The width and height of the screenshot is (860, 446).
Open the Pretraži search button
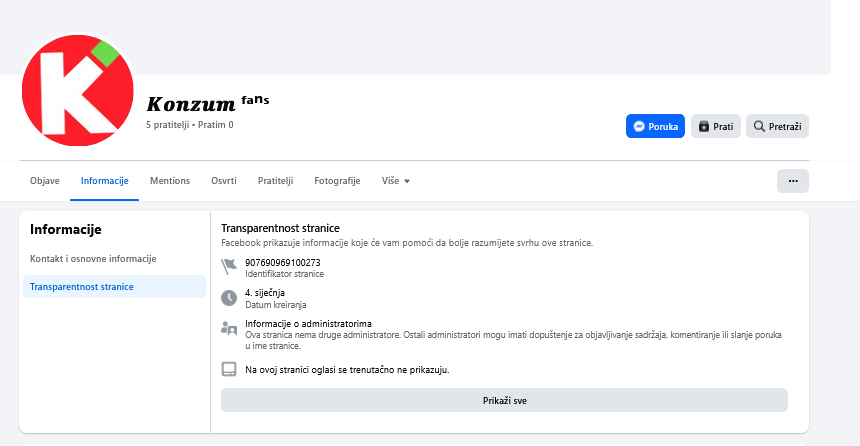pyautogui.click(x=777, y=126)
